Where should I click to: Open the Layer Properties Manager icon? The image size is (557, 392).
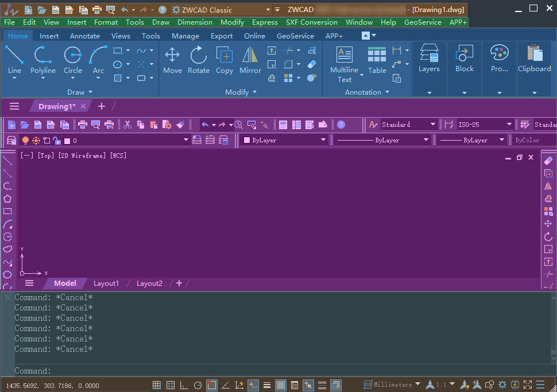pyautogui.click(x=11, y=141)
